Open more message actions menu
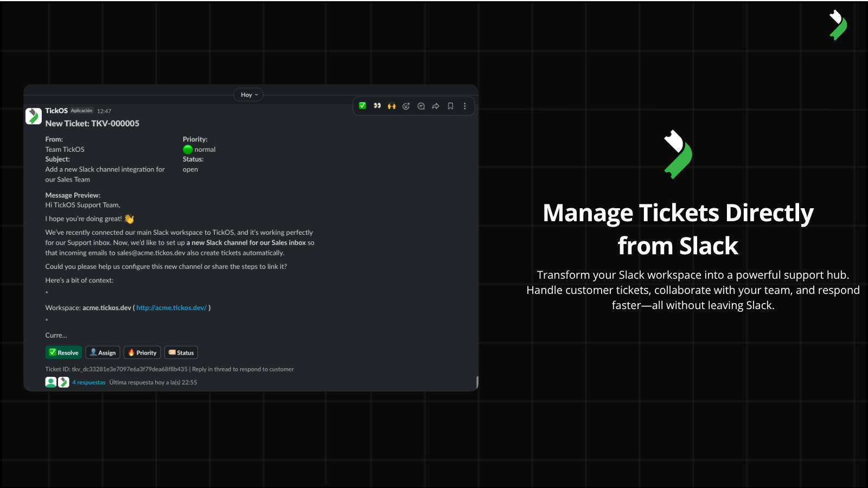This screenshot has width=868, height=488. pos(464,106)
